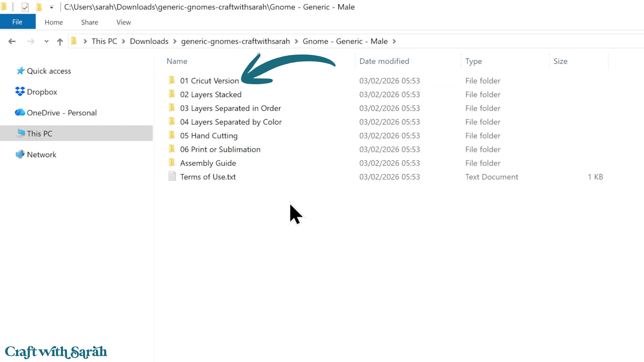Click the Forward navigation arrow
The height and width of the screenshot is (362, 644).
click(x=31, y=41)
